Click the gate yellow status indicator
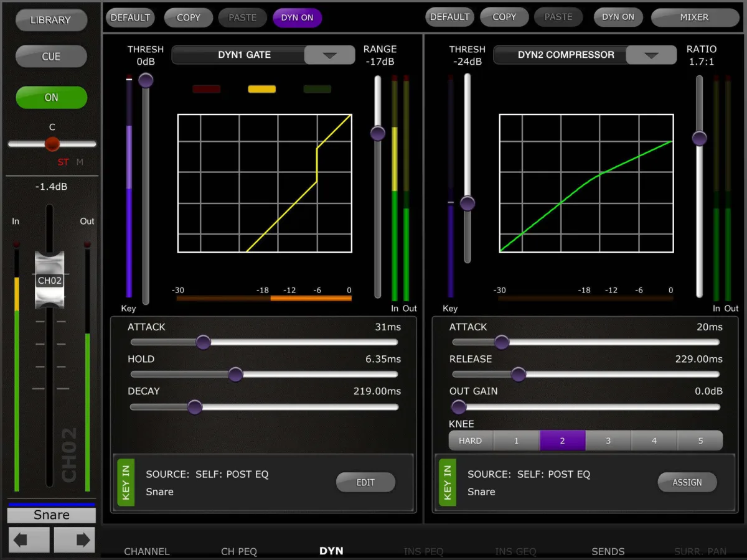The image size is (747, 560). coord(261,89)
